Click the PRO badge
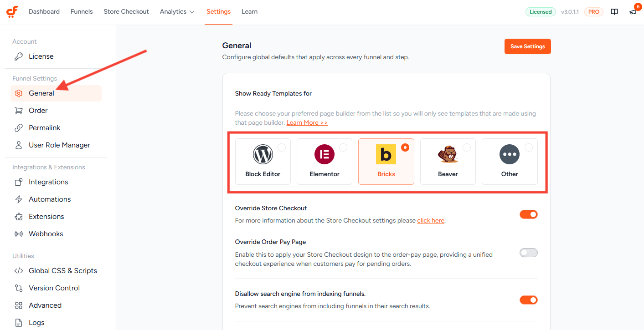This screenshot has width=644, height=330. [x=594, y=12]
